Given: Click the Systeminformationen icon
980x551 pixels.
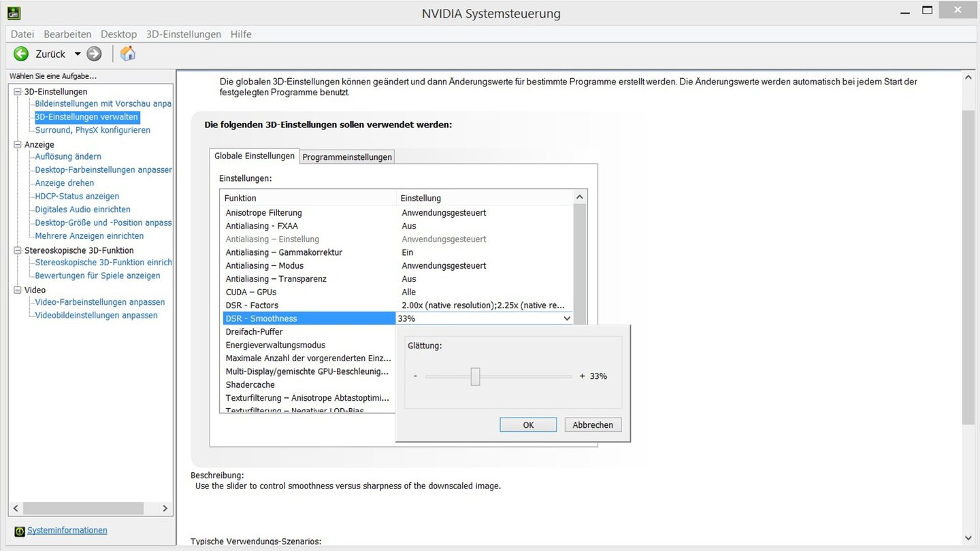Looking at the screenshot, I should pyautogui.click(x=20, y=531).
